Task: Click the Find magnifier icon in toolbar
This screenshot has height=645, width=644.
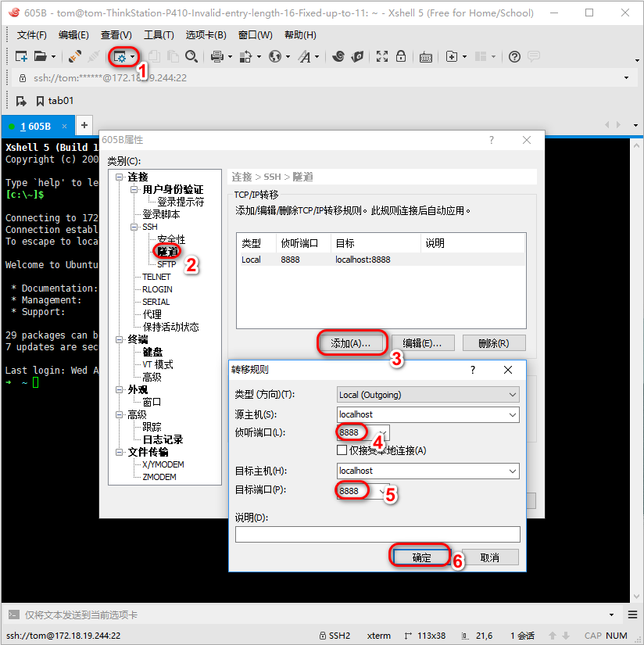Action: point(191,56)
